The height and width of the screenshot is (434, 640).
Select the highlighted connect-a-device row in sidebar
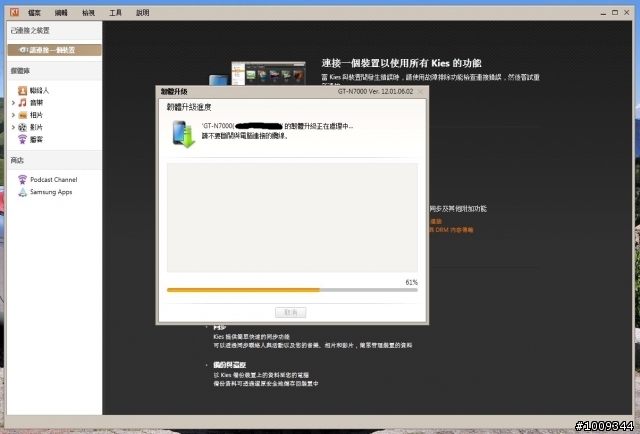pos(54,50)
